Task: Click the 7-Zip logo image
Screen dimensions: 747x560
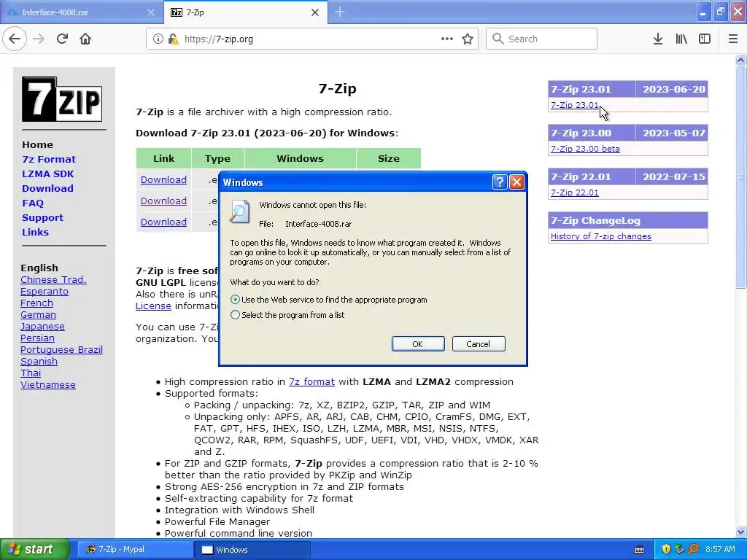Action: coord(62,99)
